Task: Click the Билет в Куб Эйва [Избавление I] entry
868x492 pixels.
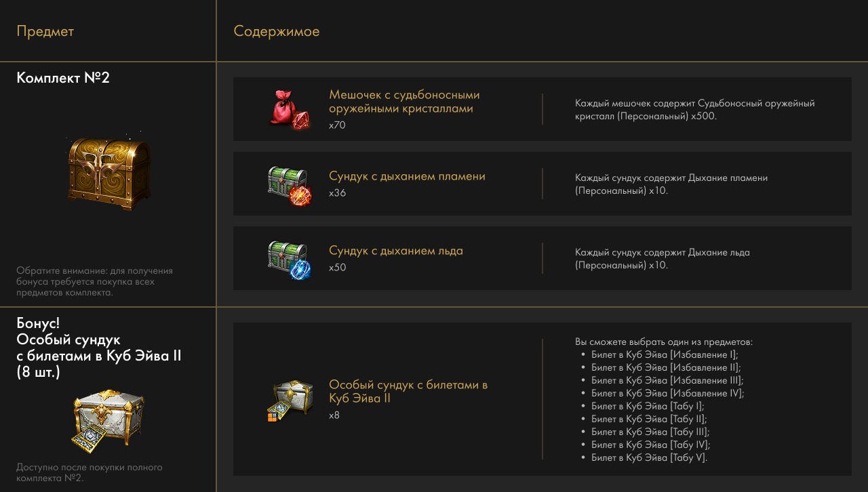Action: (x=665, y=354)
